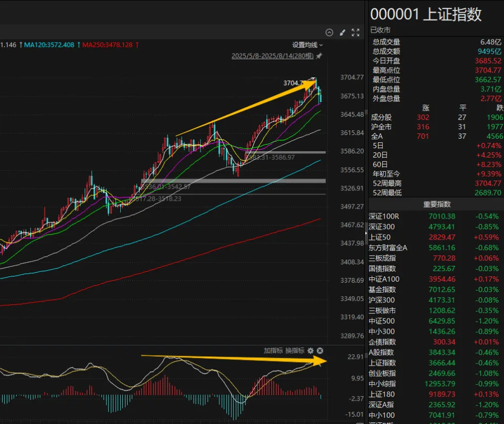Image resolution: width=504 pixels, height=424 pixels.
Task: Click the 外盘总量 value 2.77亿
Action: pos(491,98)
